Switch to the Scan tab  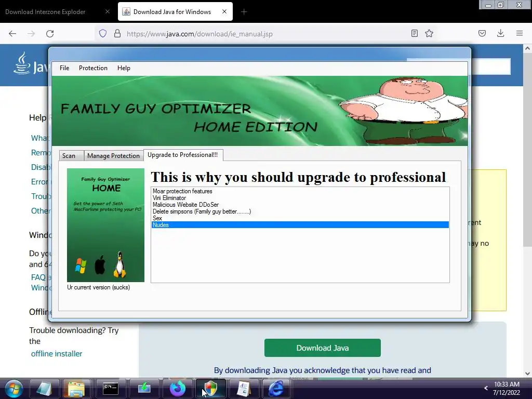[71, 155]
